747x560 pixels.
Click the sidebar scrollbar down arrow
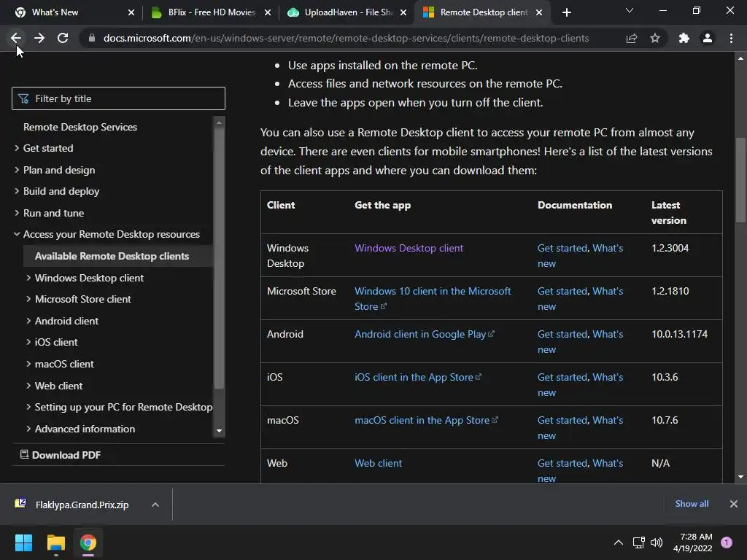pos(219,431)
